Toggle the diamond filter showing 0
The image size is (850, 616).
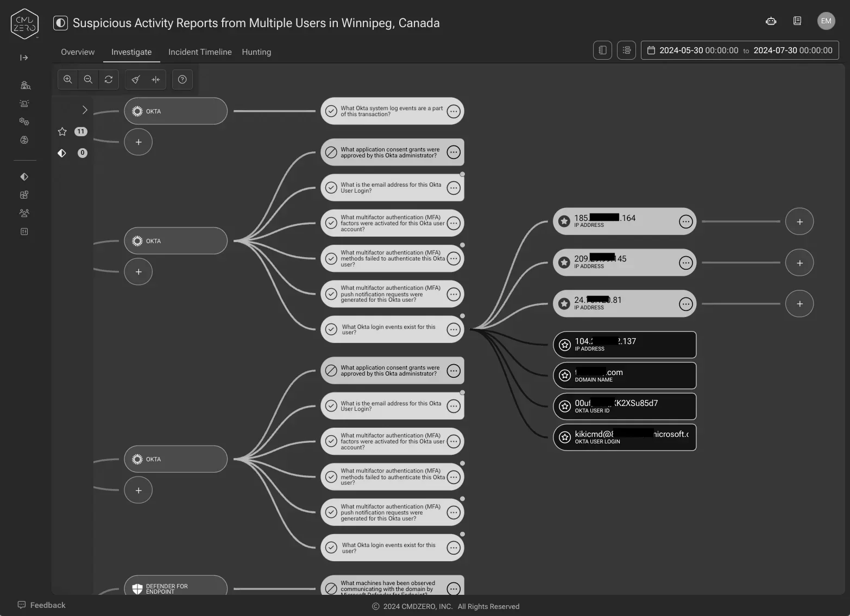pos(72,153)
